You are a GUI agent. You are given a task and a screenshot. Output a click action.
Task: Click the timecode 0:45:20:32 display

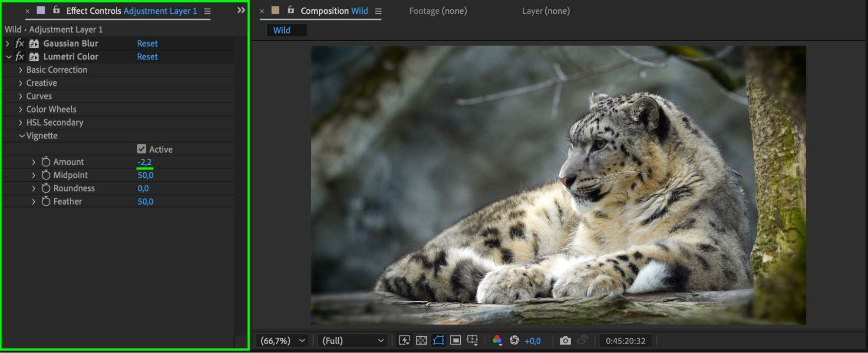coord(625,341)
